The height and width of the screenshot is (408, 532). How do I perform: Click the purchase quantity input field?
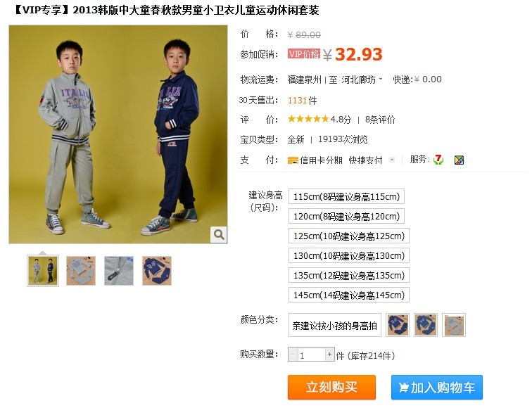[311, 355]
